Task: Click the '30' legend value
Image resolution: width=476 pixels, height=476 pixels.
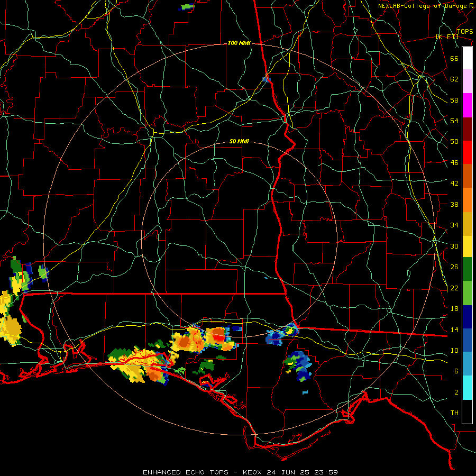Action: [454, 246]
